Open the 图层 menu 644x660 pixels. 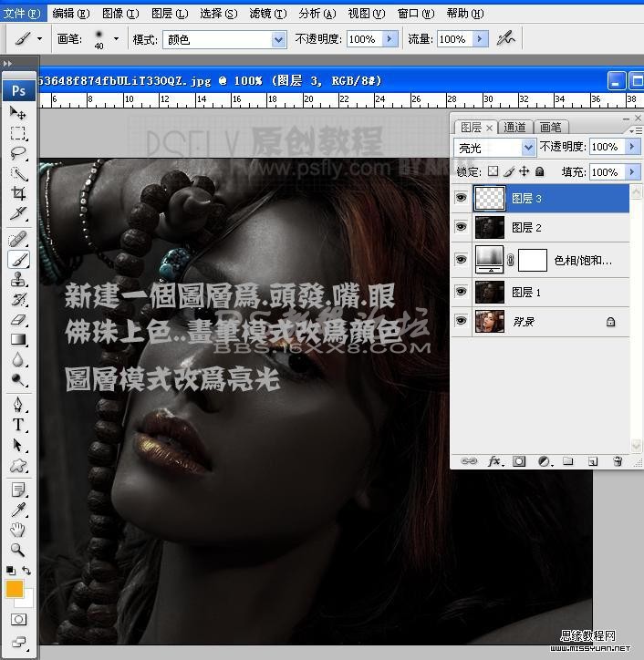coord(170,14)
